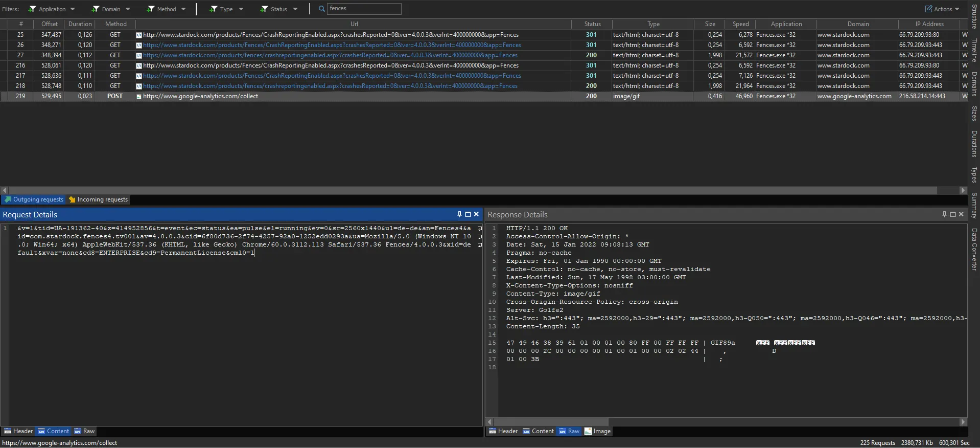Screen dimensions: 980x448
Task: Switch request view to Raw tab
Action: coord(85,431)
